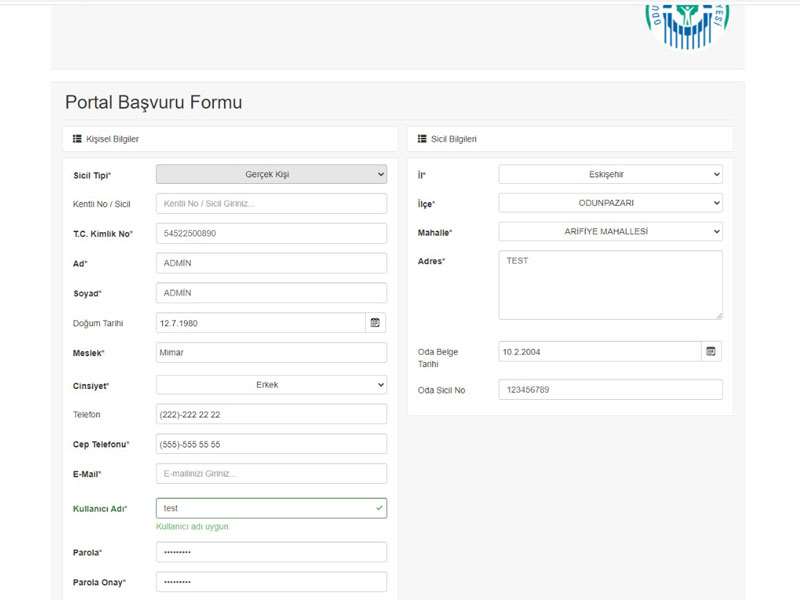Click the Portal Başvuru Formu heading
Viewport: 800px width, 600px height.
click(x=154, y=102)
